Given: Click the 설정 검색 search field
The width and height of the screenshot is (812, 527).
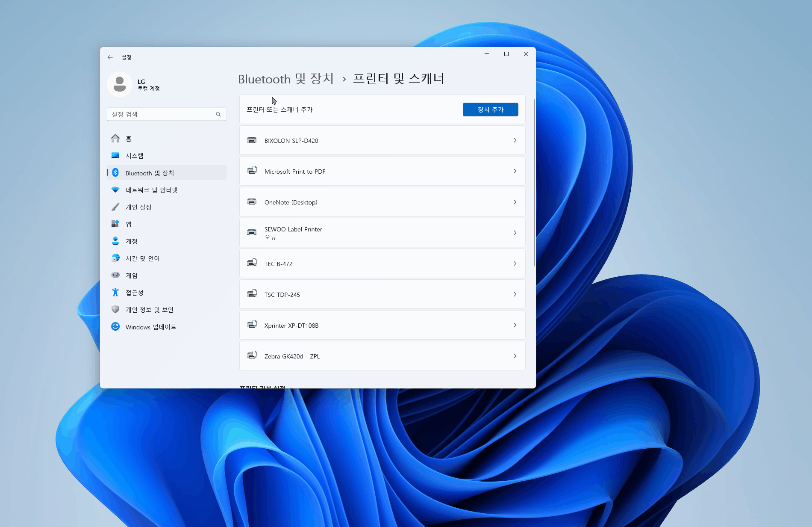Looking at the screenshot, I should coord(167,114).
